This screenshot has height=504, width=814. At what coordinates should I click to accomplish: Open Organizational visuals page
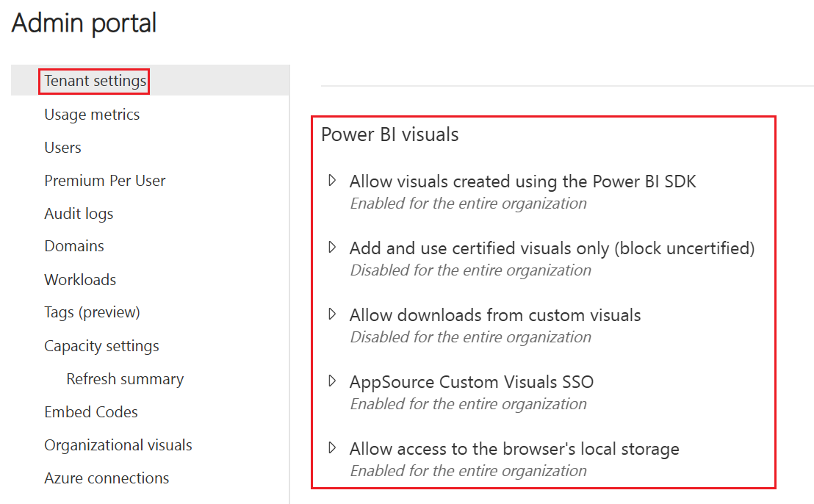coord(118,445)
